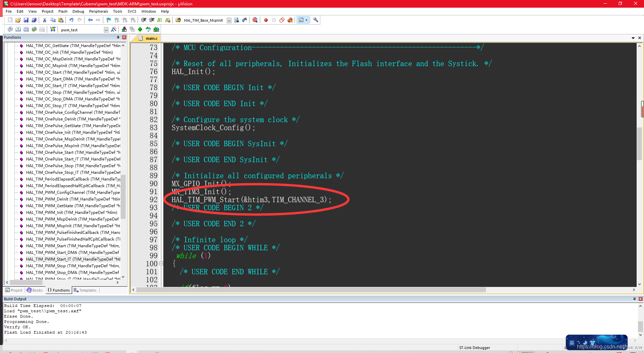The image size is (644, 353).
Task: Insert or remove a bookmark flag
Action: coord(109,20)
